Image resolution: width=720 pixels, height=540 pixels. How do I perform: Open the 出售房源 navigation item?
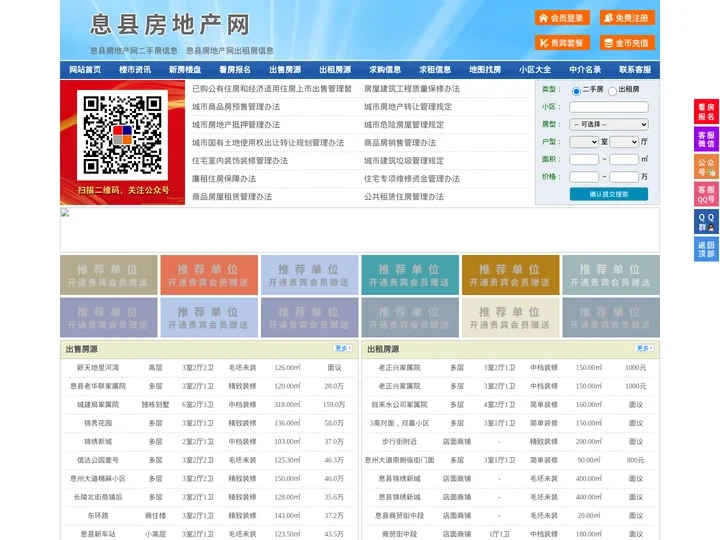285,70
